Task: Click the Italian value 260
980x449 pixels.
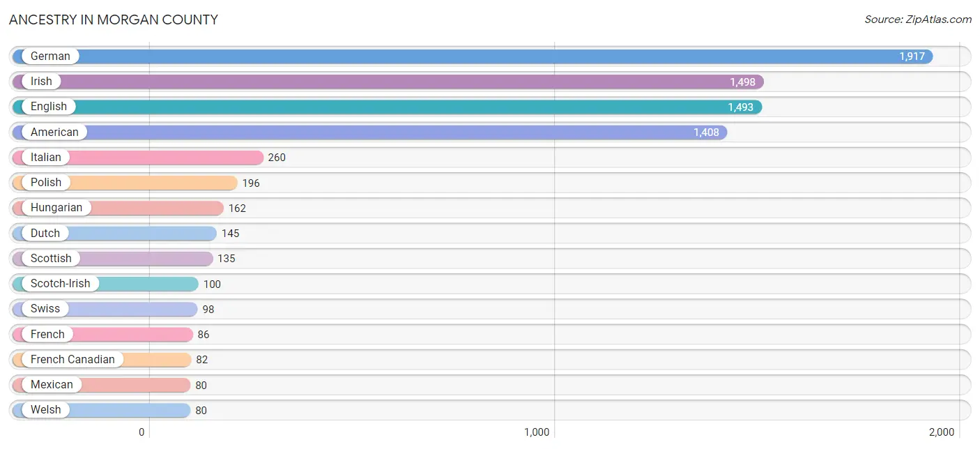Action: pyautogui.click(x=277, y=158)
